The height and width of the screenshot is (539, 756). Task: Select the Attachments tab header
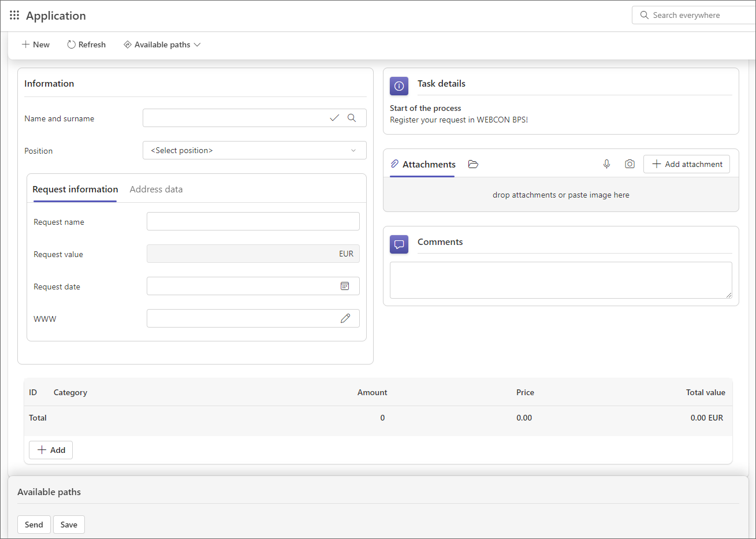[423, 164]
